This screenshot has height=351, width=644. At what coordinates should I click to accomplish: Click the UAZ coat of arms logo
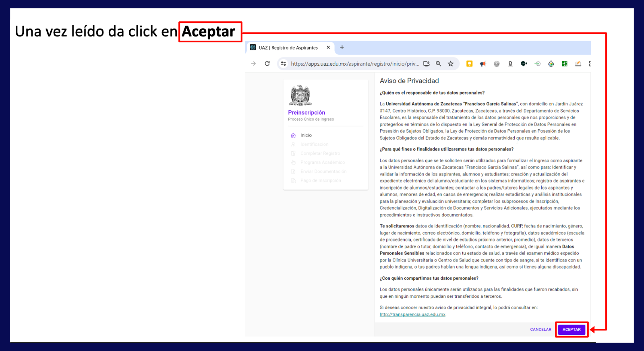(x=300, y=95)
